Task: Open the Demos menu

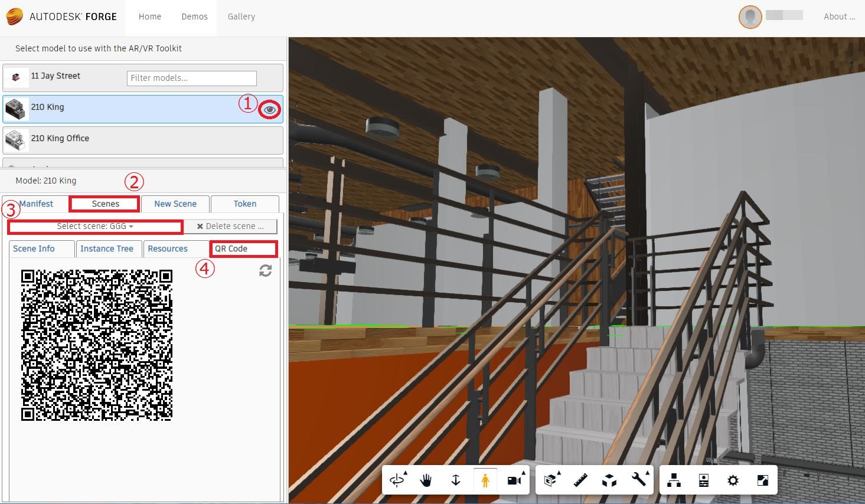Action: coord(194,17)
